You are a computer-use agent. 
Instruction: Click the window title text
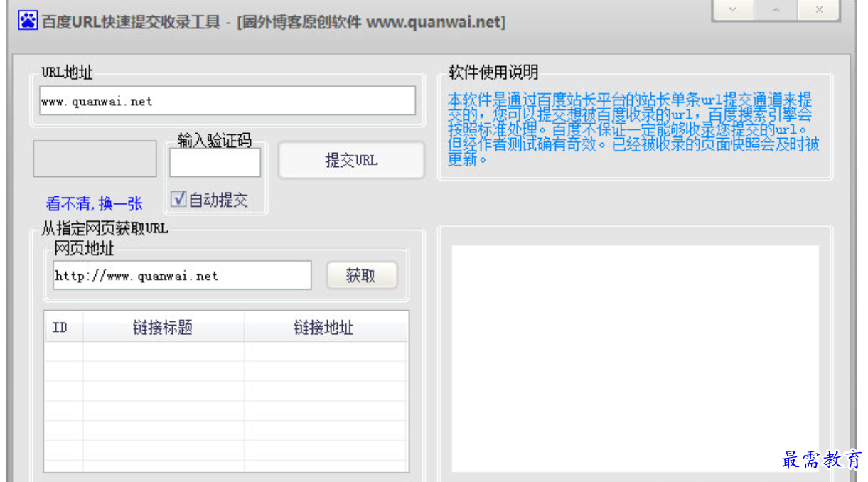[x=274, y=22]
